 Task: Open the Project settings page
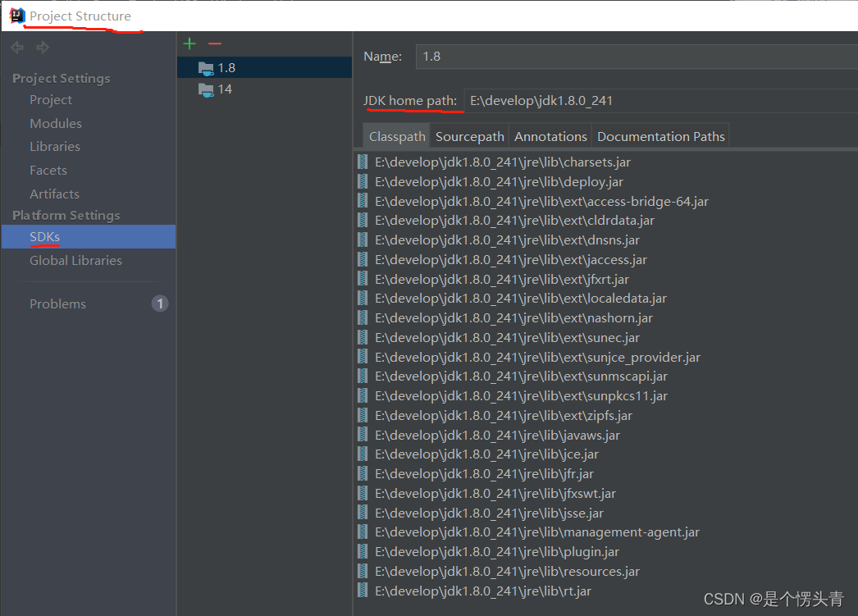51,100
